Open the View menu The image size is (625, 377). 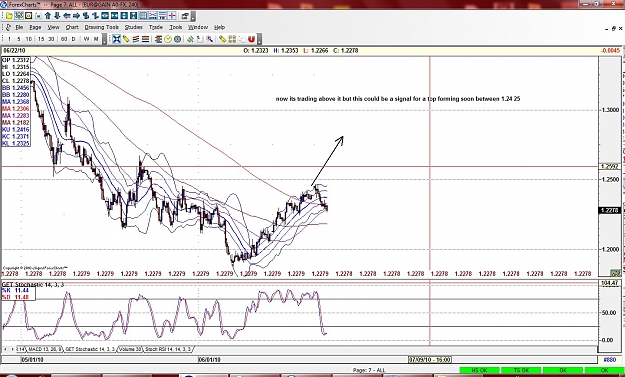pyautogui.click(x=53, y=27)
